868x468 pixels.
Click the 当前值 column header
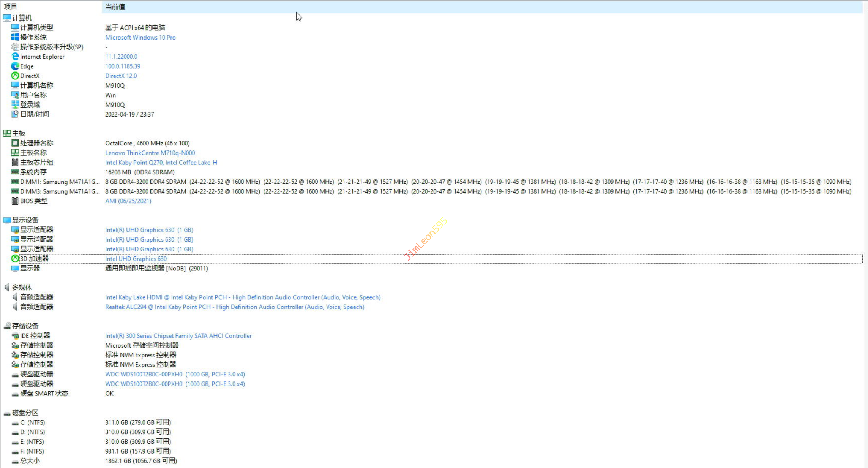115,6
